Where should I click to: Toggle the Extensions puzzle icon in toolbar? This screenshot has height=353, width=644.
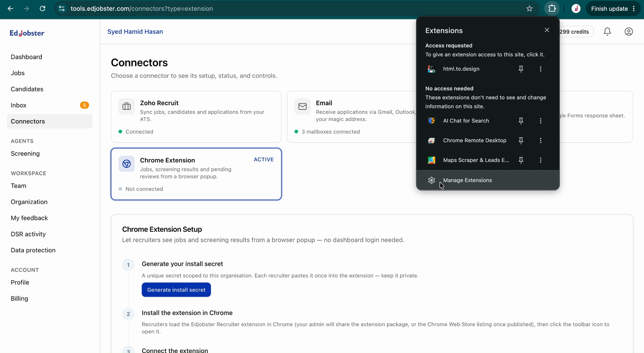(552, 8)
